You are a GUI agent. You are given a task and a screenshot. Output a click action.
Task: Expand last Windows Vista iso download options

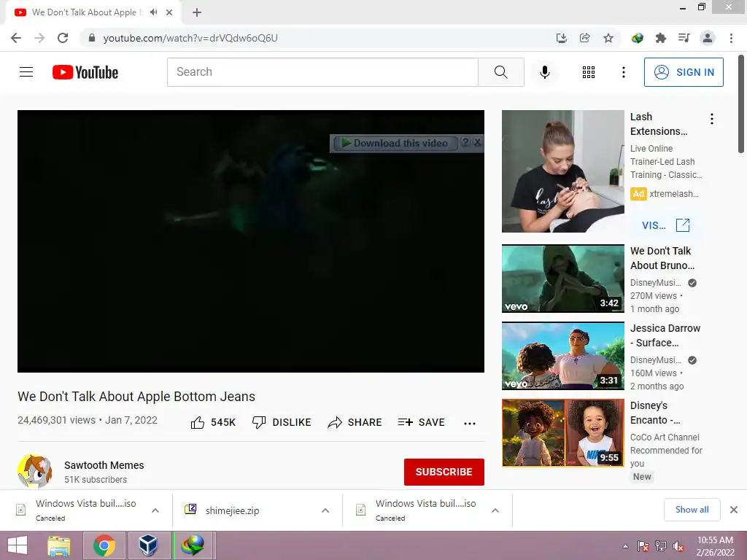coord(495,510)
